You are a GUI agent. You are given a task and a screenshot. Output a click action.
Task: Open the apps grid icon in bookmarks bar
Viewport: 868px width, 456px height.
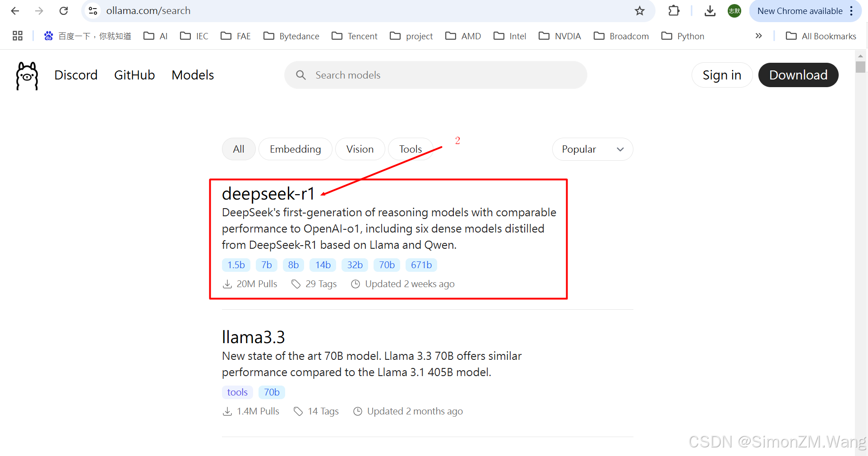click(18, 36)
